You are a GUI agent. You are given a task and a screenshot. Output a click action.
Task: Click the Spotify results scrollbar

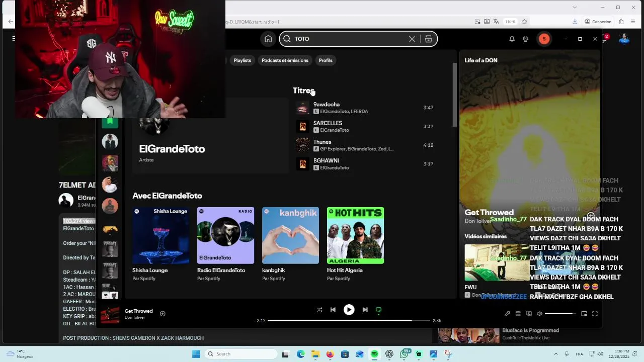pyautogui.click(x=455, y=95)
